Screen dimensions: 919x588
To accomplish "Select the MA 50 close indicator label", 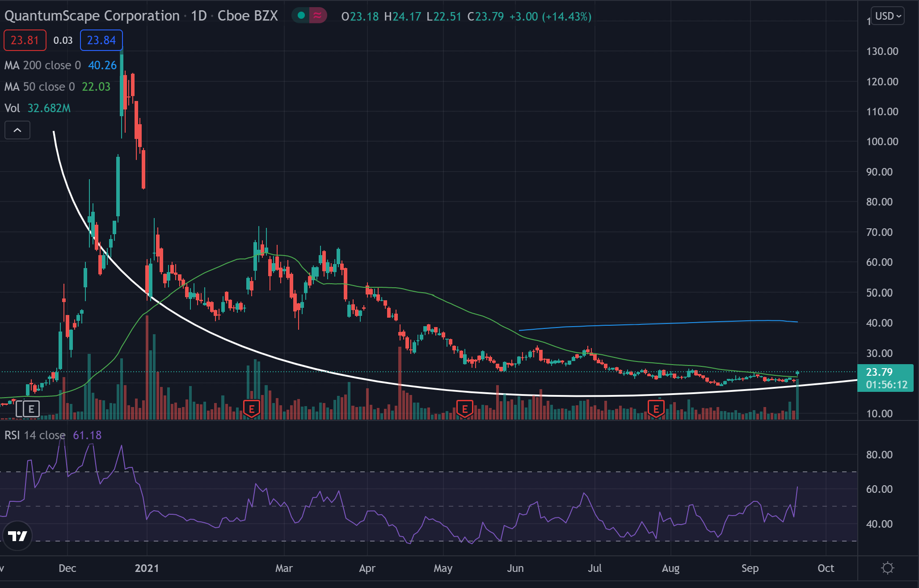I will pyautogui.click(x=40, y=87).
